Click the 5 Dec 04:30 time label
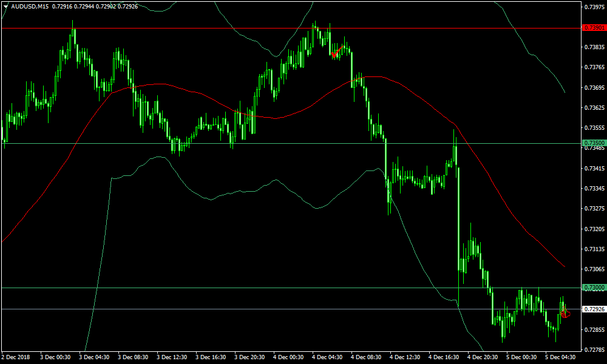Image resolution: width=607 pixels, height=364 pixels. click(x=560, y=357)
